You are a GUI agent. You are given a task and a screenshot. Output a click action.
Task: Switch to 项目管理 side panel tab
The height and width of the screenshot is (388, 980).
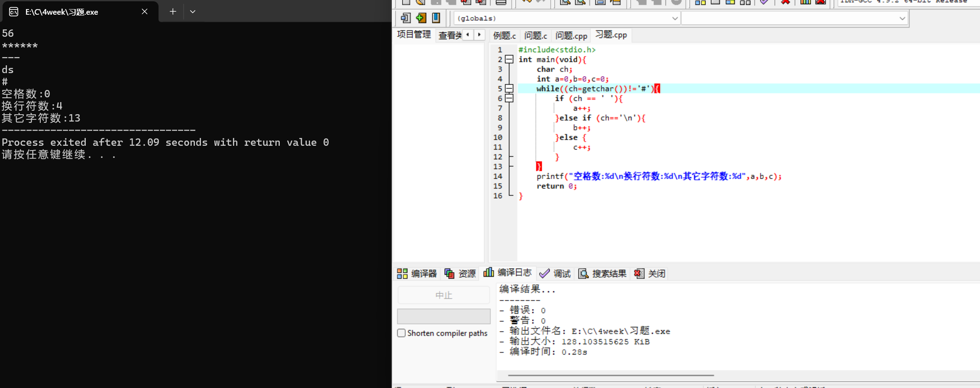click(414, 35)
